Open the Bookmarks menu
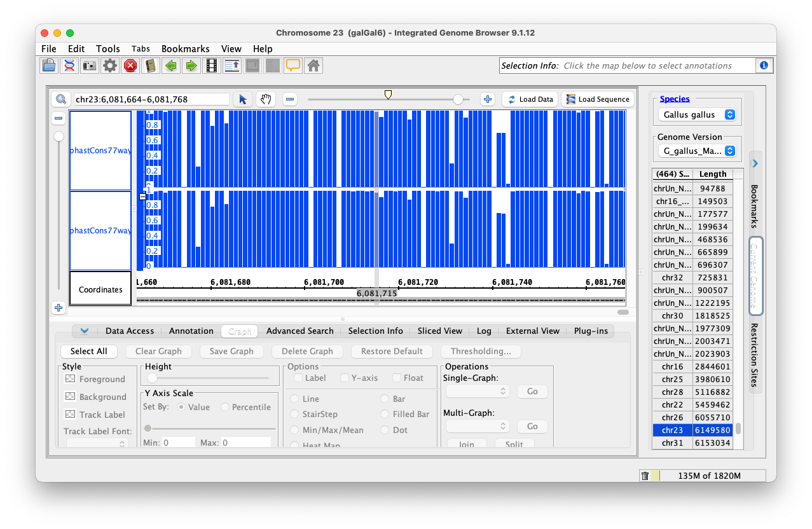812x529 pixels. pos(185,49)
